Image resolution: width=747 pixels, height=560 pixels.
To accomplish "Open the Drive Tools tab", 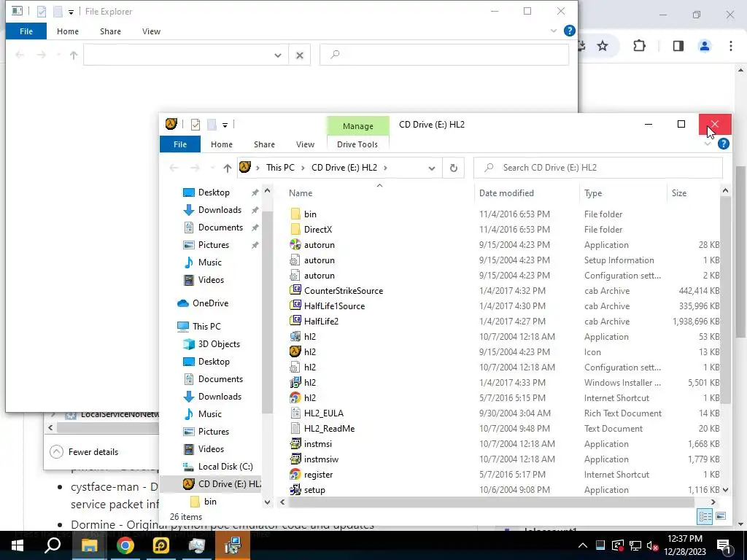I will (x=357, y=144).
